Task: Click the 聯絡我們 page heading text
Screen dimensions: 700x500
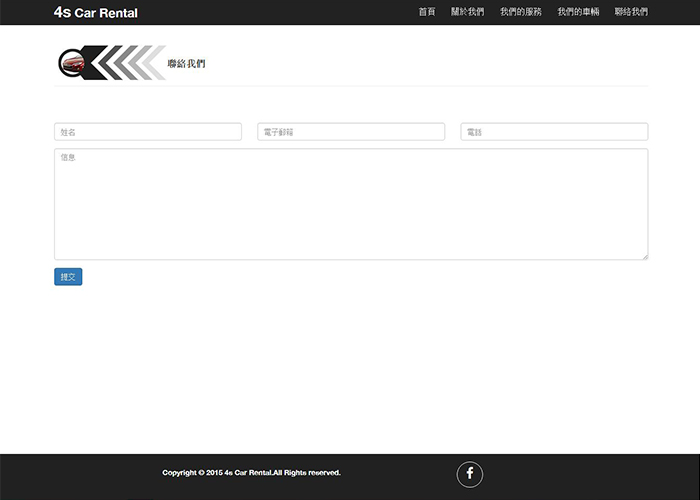Action: (x=187, y=63)
